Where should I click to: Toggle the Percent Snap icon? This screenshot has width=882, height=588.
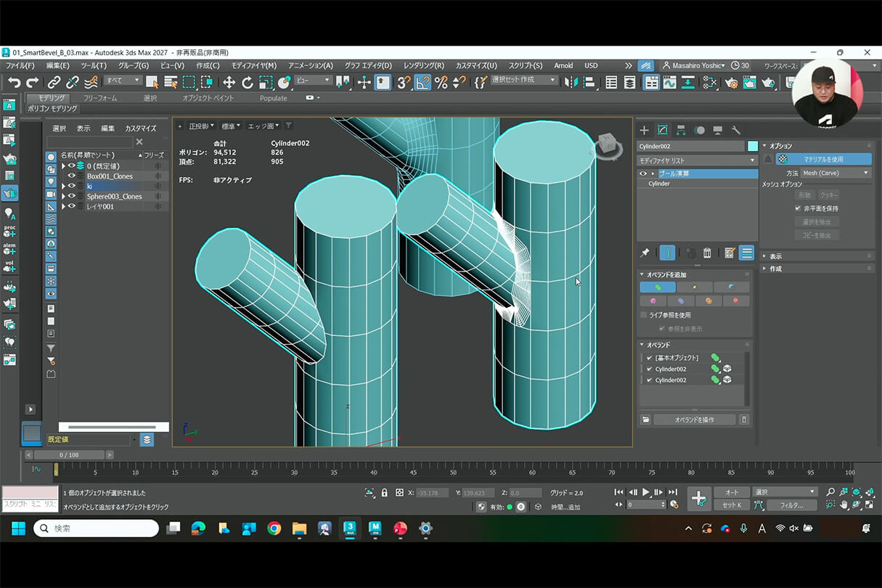441,82
